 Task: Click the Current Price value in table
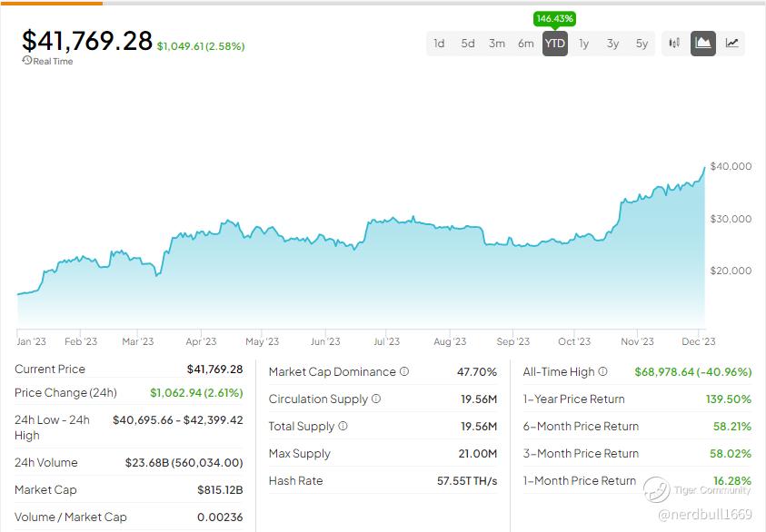coord(214,369)
